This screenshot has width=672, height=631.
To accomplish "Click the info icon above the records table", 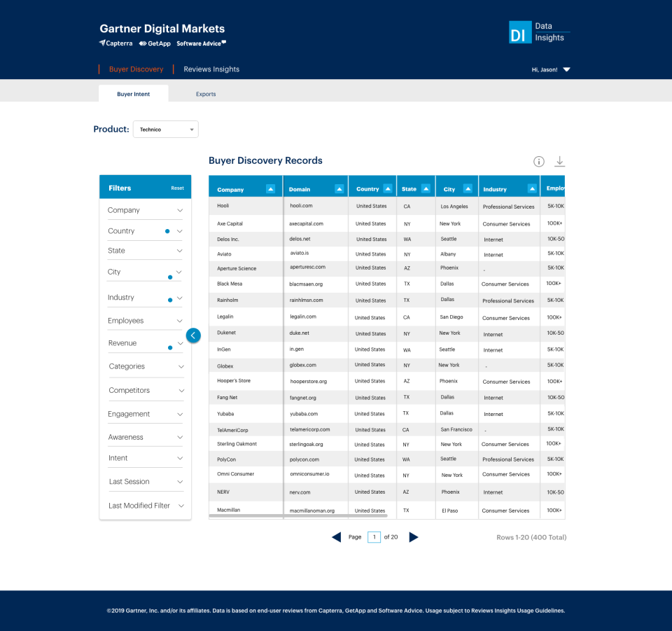I will (x=538, y=161).
